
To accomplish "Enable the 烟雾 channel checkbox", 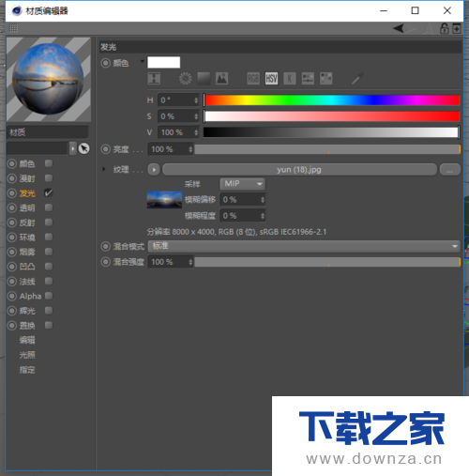I will 49,252.
